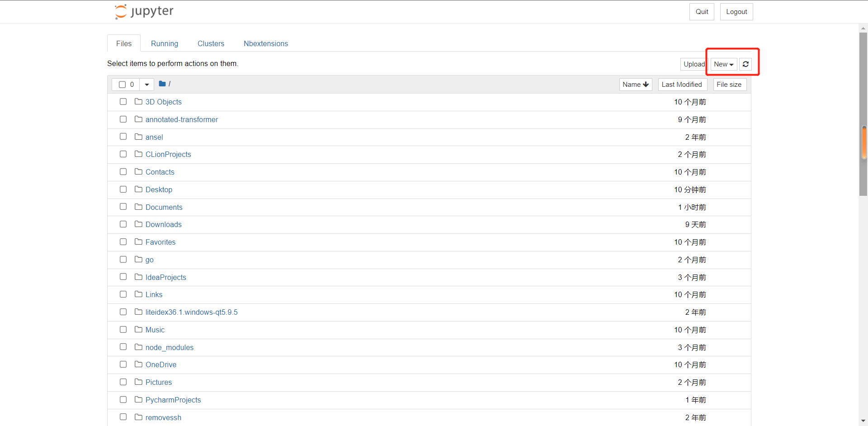
Task: Sort files by Name
Action: [636, 85]
